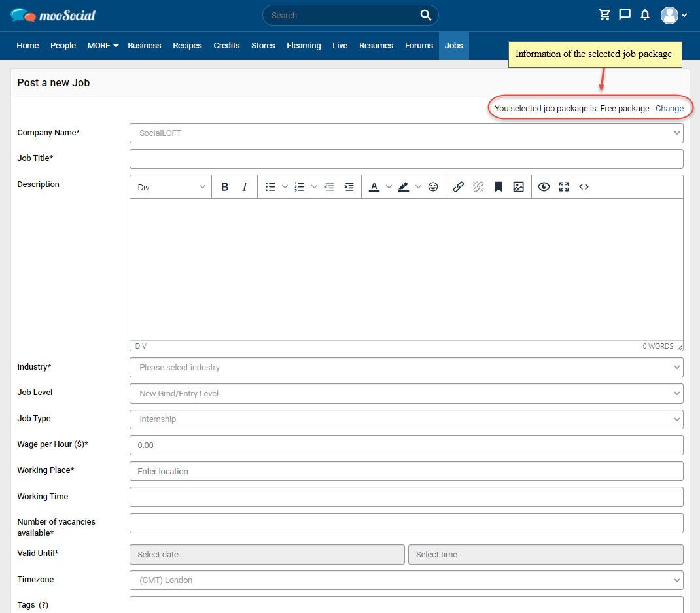
Task: Open the Recipes section
Action: click(187, 46)
